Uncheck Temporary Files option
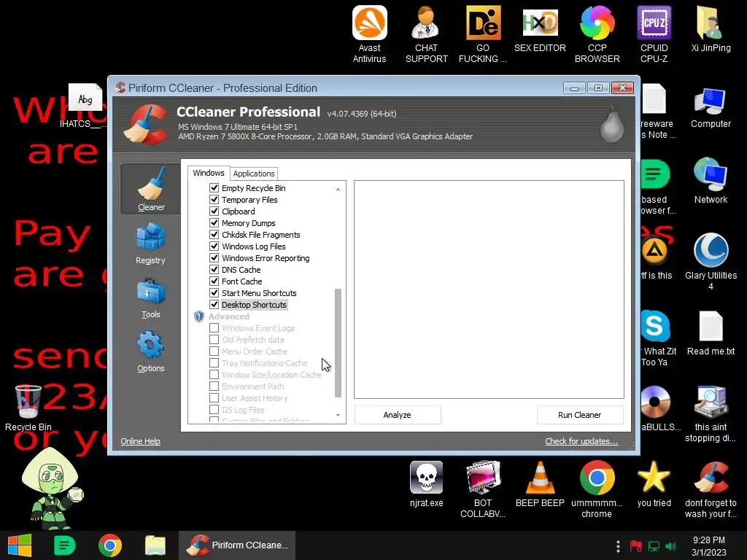Screen dimensions: 747x560 [x=214, y=200]
